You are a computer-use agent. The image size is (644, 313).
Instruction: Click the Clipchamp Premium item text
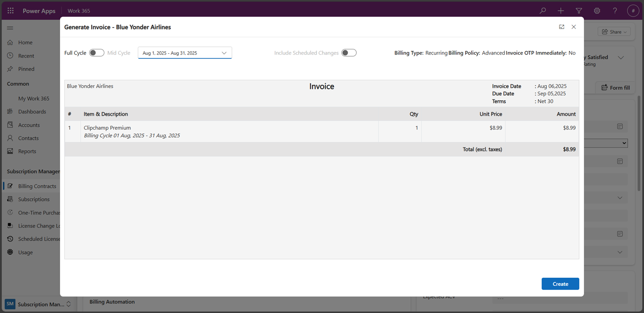click(107, 128)
